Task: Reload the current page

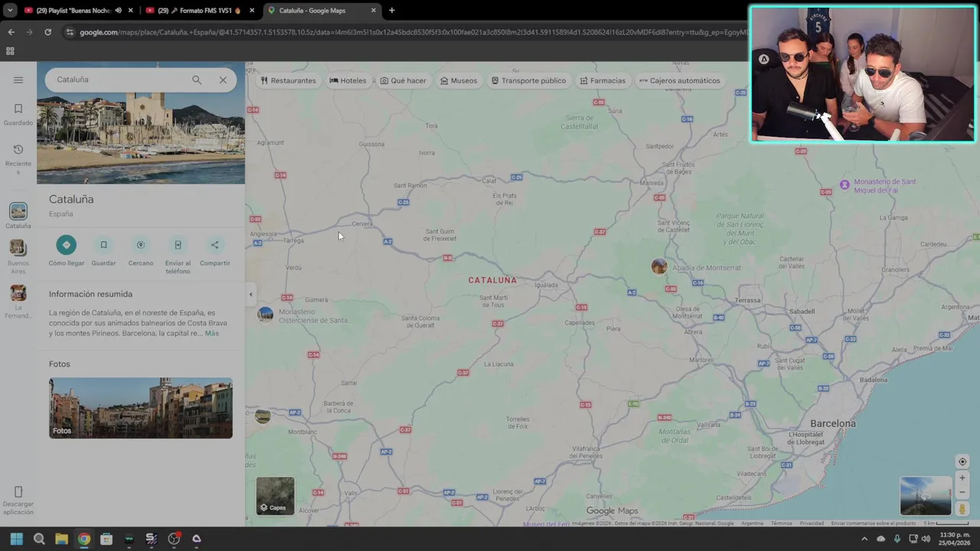Action: 47,32
